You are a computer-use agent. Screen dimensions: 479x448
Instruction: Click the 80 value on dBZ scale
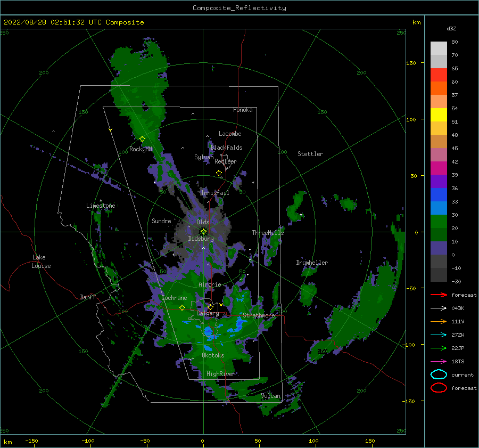coord(455,42)
